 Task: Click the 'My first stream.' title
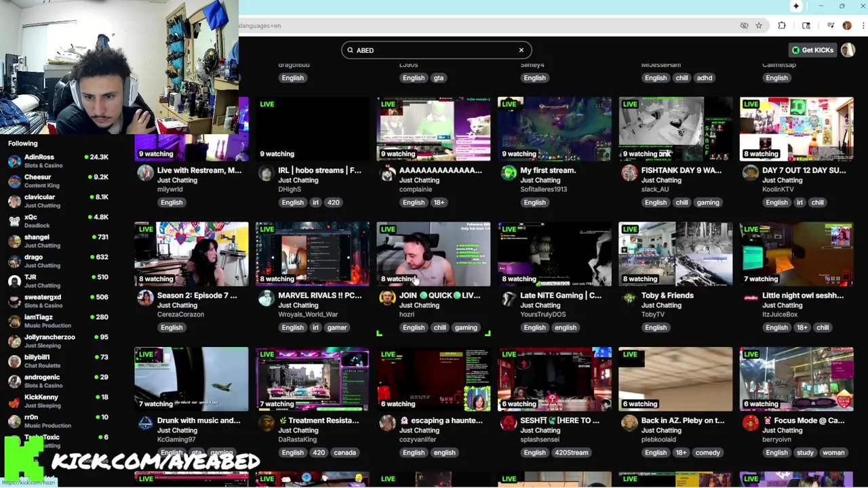[547, 171]
